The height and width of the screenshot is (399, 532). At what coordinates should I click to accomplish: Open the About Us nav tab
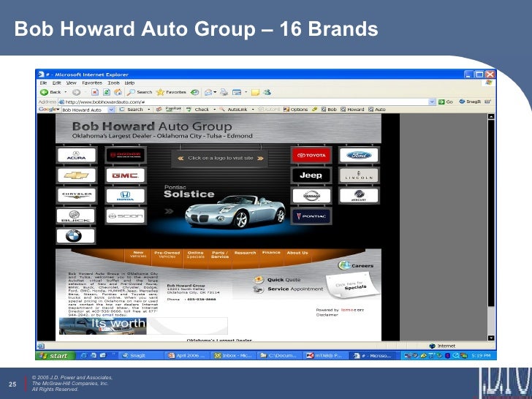click(297, 253)
